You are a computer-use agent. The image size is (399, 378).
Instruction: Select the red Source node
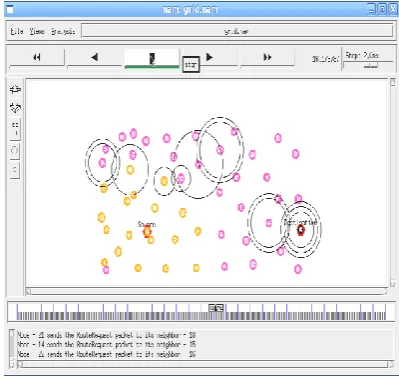(147, 232)
